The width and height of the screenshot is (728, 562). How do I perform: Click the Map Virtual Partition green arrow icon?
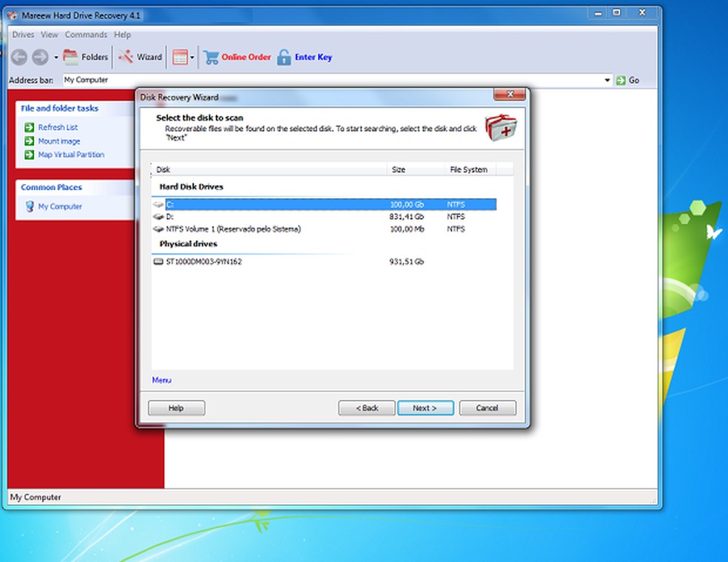click(30, 155)
